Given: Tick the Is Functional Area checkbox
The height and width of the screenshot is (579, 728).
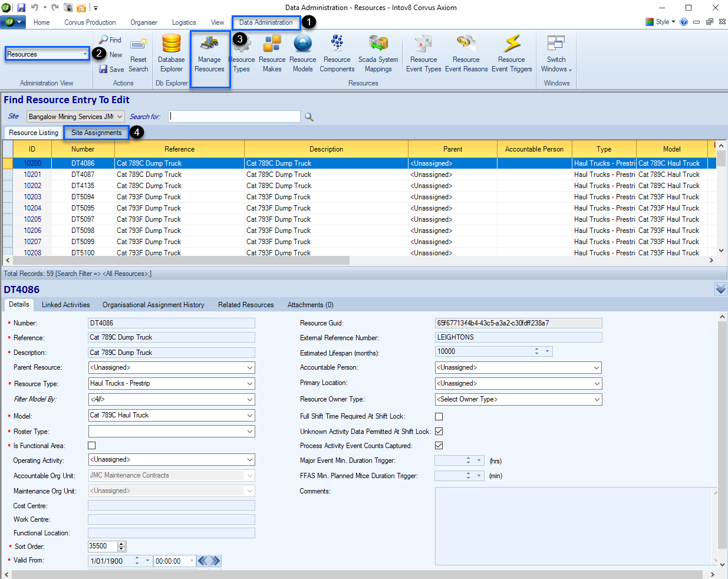Looking at the screenshot, I should (x=91, y=446).
